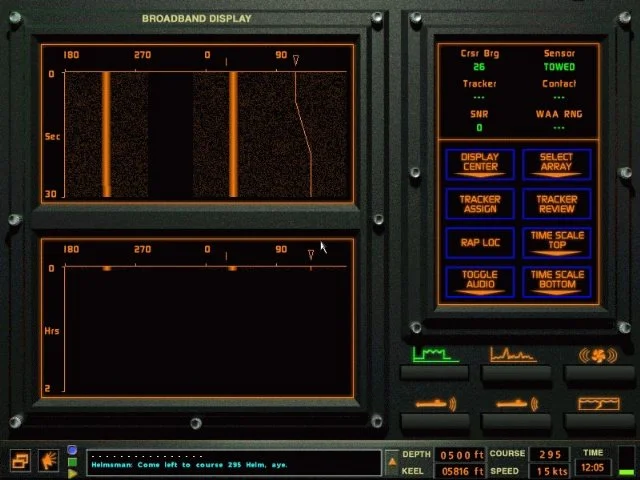Open the DEMON propeller analysis icon

point(598,355)
